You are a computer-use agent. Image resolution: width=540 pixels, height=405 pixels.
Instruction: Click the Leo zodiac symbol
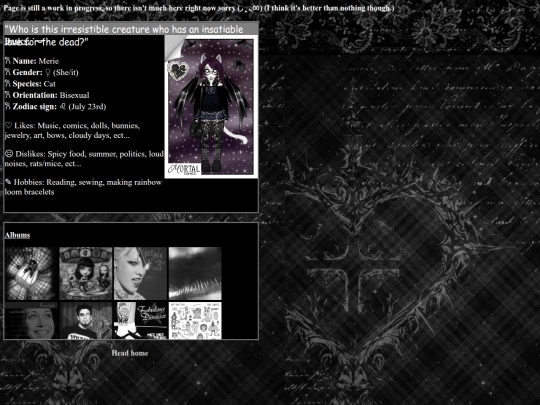pyautogui.click(x=62, y=106)
